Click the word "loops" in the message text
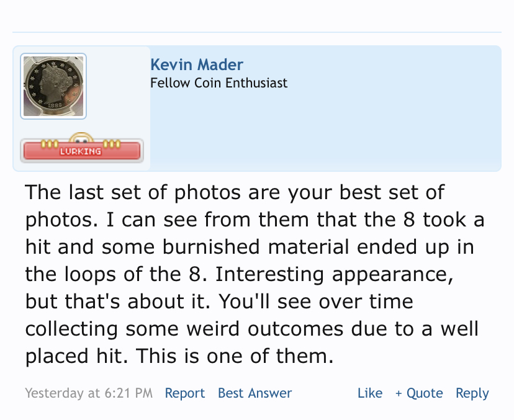This screenshot has height=420, width=514. (x=90, y=274)
